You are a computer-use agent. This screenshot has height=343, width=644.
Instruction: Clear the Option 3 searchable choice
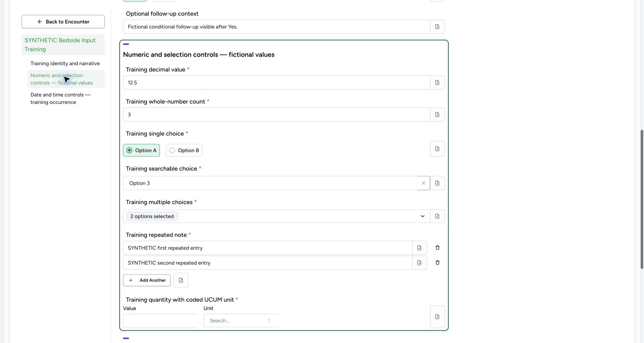pyautogui.click(x=423, y=183)
